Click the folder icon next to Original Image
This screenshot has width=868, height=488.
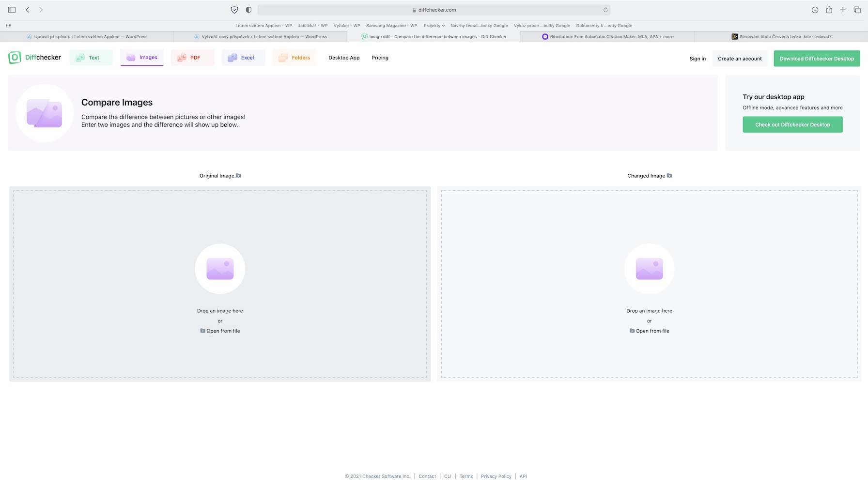(x=238, y=176)
